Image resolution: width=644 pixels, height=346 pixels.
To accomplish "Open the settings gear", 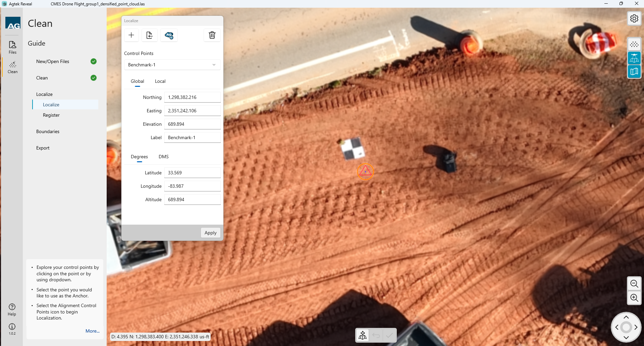I will 634,18.
